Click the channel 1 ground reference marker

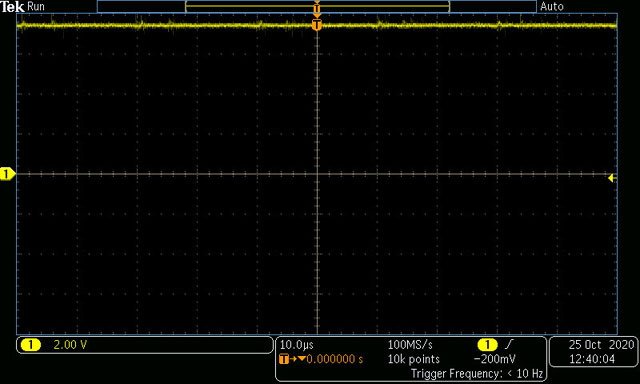pyautogui.click(x=7, y=174)
